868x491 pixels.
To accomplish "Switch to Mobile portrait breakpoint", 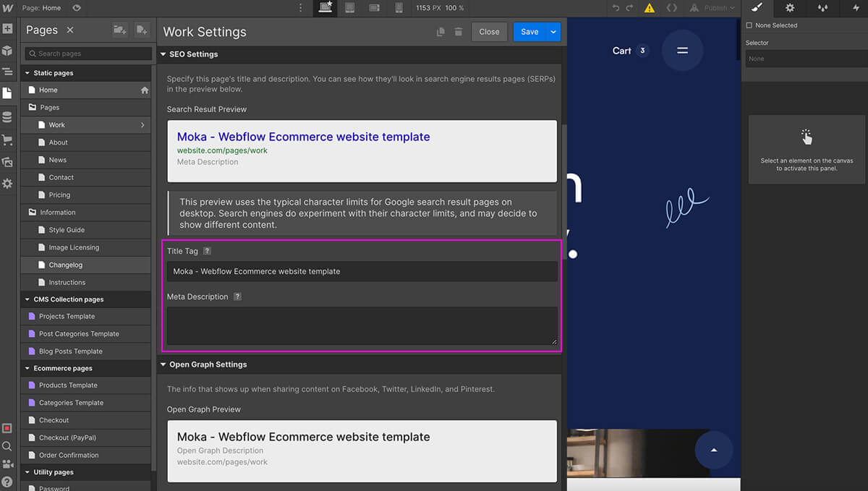I will (399, 8).
